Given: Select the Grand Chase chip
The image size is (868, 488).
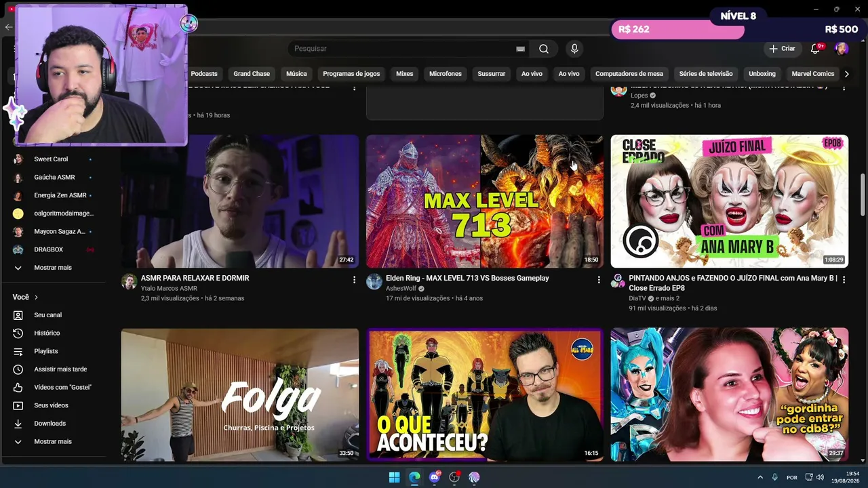Looking at the screenshot, I should click(x=252, y=74).
